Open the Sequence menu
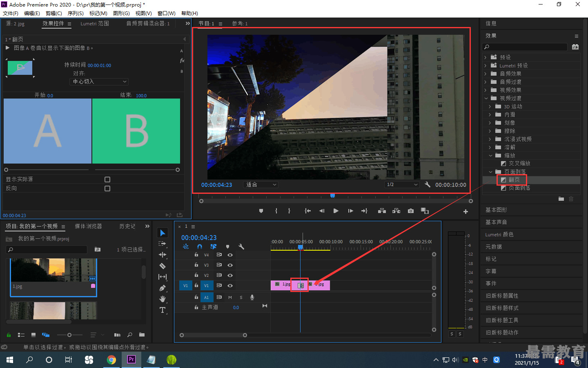This screenshot has width=588, height=368. tap(76, 13)
